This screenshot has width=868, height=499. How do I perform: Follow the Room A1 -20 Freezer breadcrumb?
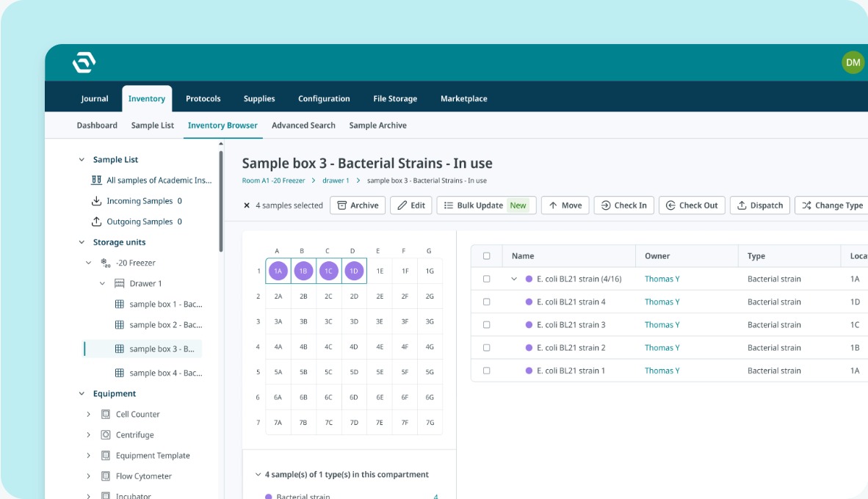[x=273, y=181]
